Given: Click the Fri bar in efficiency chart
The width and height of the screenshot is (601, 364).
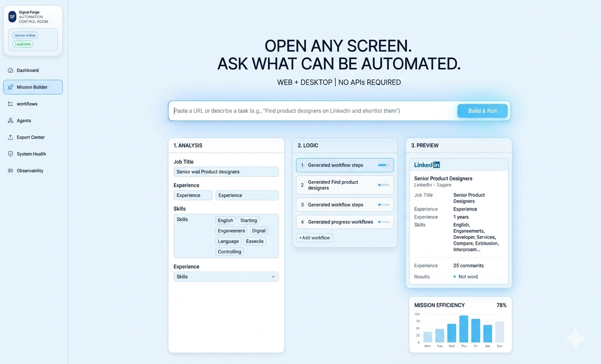Looking at the screenshot, I should 476,331.
